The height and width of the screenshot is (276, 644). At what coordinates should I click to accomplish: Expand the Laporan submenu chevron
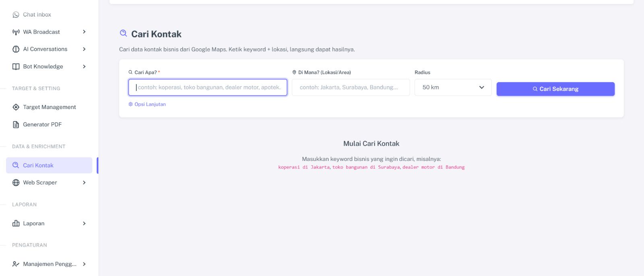click(84, 223)
